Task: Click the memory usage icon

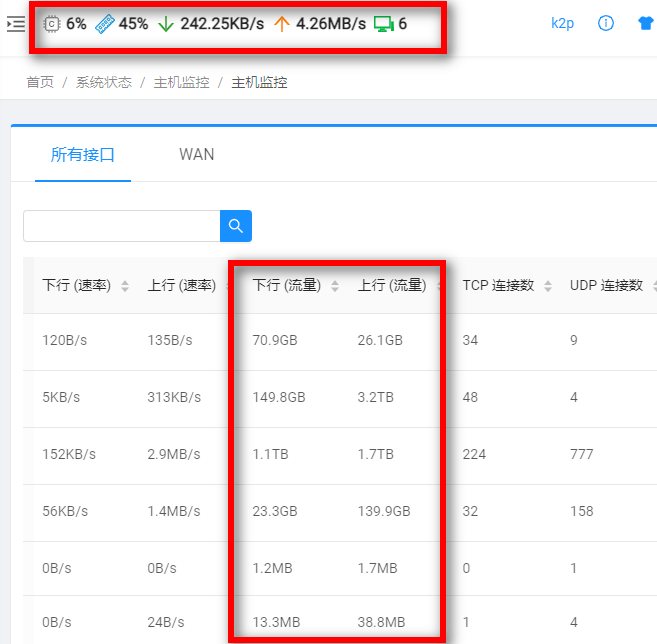Action: [x=105, y=24]
